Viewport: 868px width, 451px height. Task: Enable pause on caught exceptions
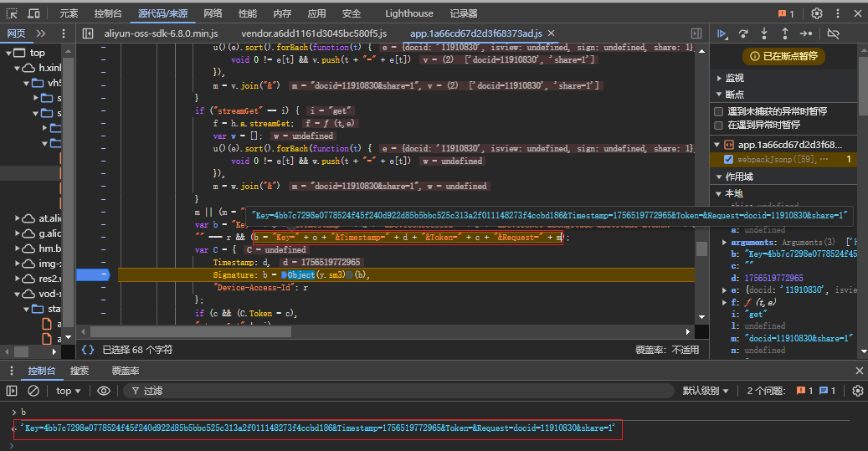coord(718,125)
